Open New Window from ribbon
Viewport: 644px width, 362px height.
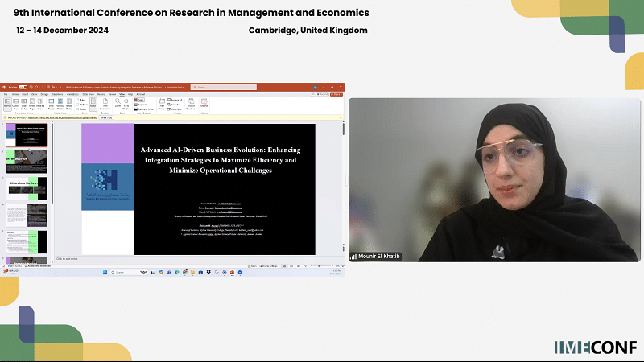pyautogui.click(x=163, y=103)
